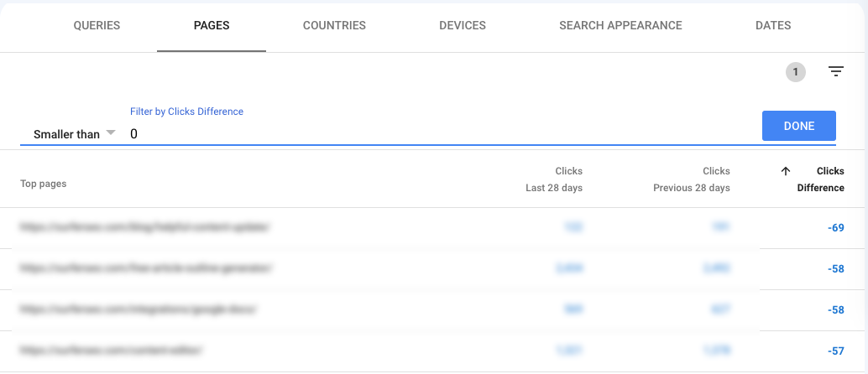Image resolution: width=868 pixels, height=374 pixels.
Task: Open the helpful-content-update page row link
Action: click(x=146, y=227)
